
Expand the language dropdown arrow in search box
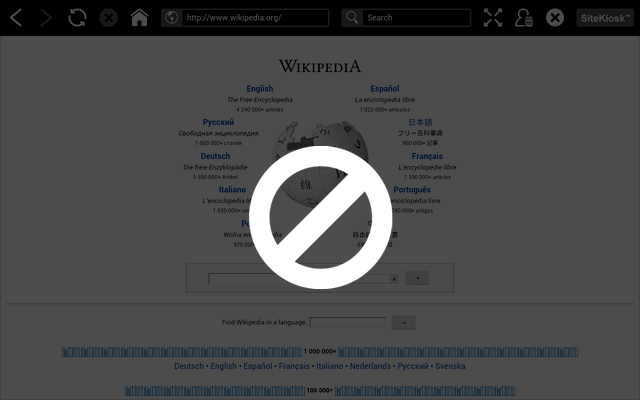coord(393,278)
